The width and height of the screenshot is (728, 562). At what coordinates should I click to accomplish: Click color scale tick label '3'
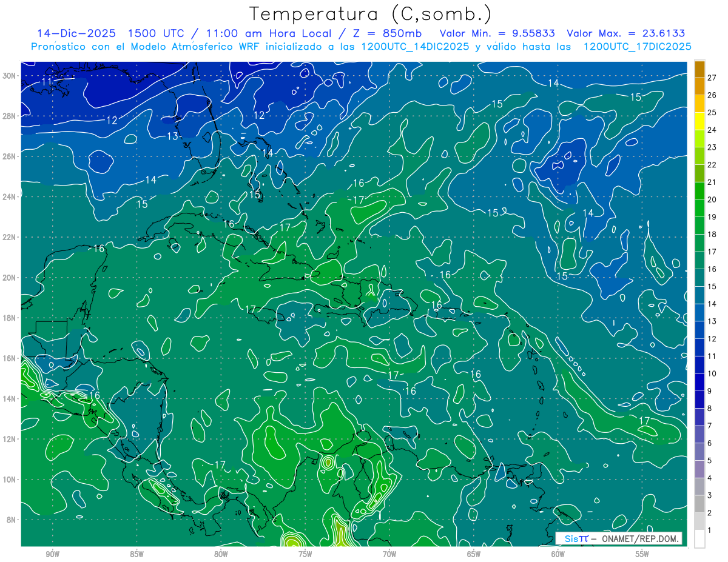click(x=710, y=495)
